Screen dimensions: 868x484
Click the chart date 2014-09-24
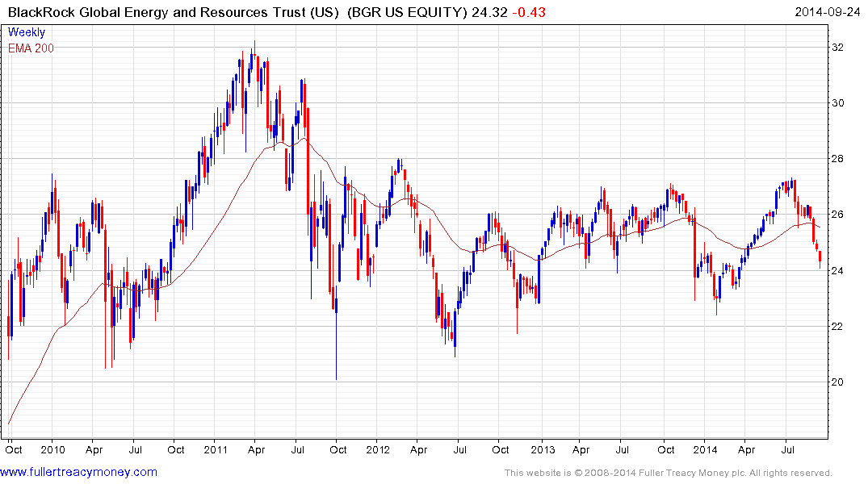[828, 11]
